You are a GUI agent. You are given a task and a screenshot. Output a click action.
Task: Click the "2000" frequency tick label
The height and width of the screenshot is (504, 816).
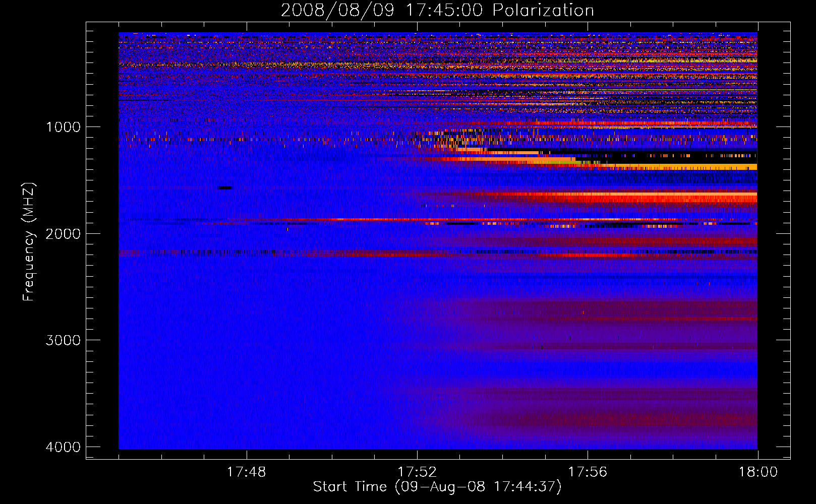point(63,234)
